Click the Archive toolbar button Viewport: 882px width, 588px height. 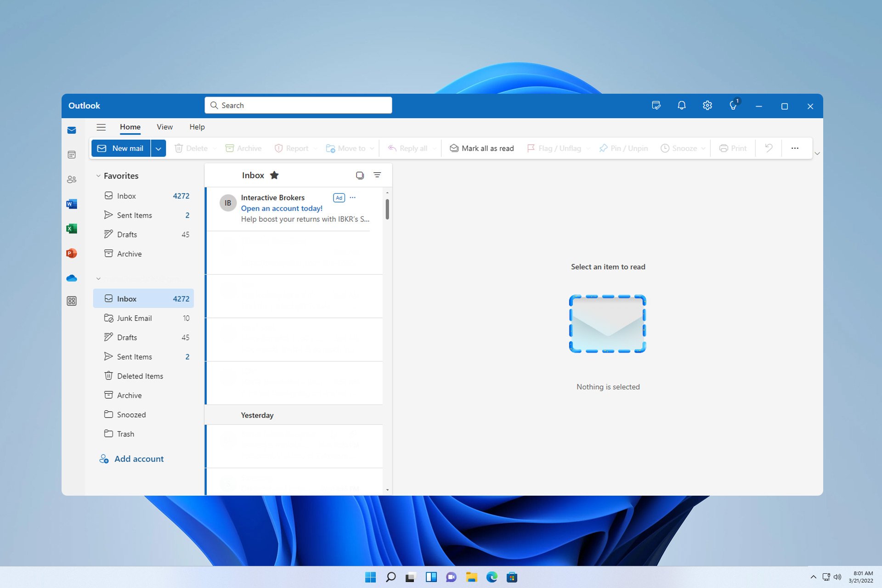coord(243,148)
